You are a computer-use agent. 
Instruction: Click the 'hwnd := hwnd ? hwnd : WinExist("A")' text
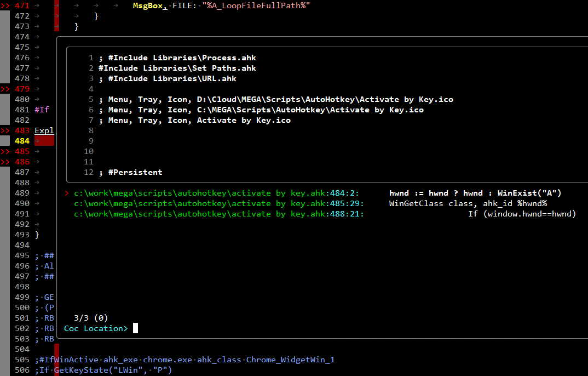pyautogui.click(x=475, y=193)
